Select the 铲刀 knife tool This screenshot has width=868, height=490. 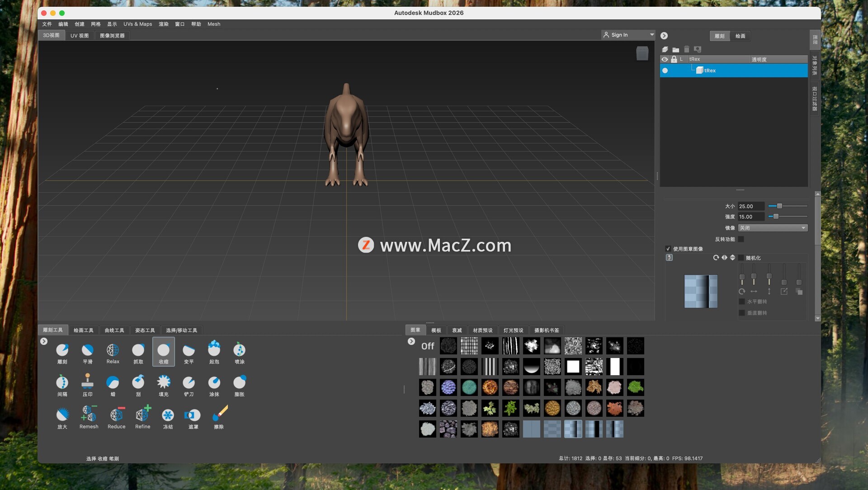(x=189, y=386)
